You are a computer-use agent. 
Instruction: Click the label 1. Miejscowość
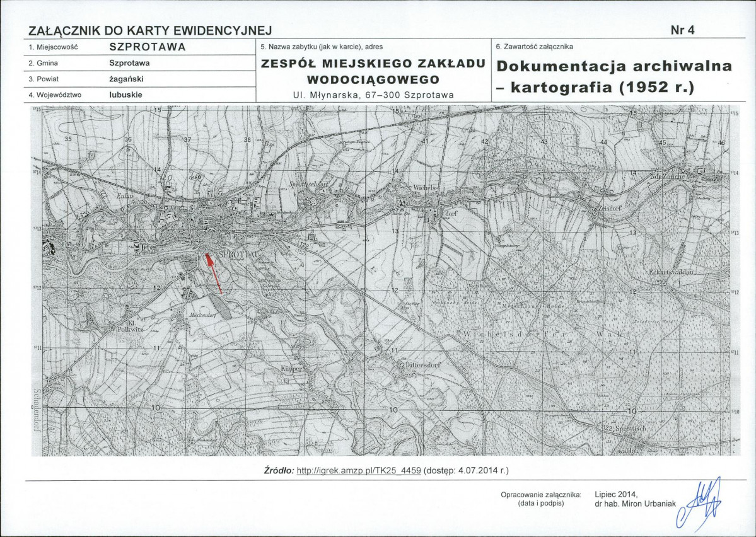coord(53,47)
